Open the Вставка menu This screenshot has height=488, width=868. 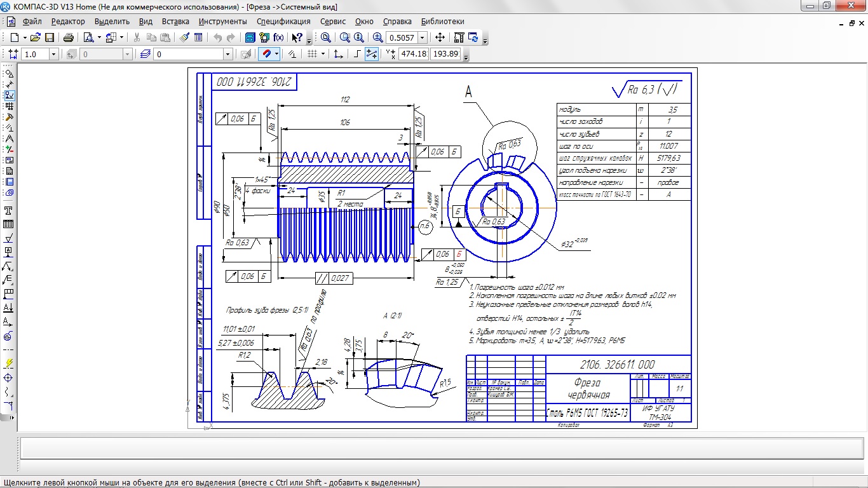[x=175, y=22]
